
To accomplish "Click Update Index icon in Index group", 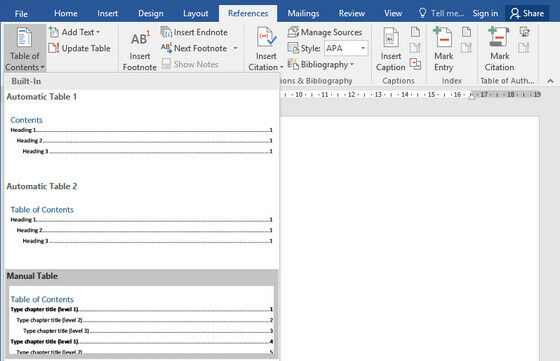I will pos(466,48).
